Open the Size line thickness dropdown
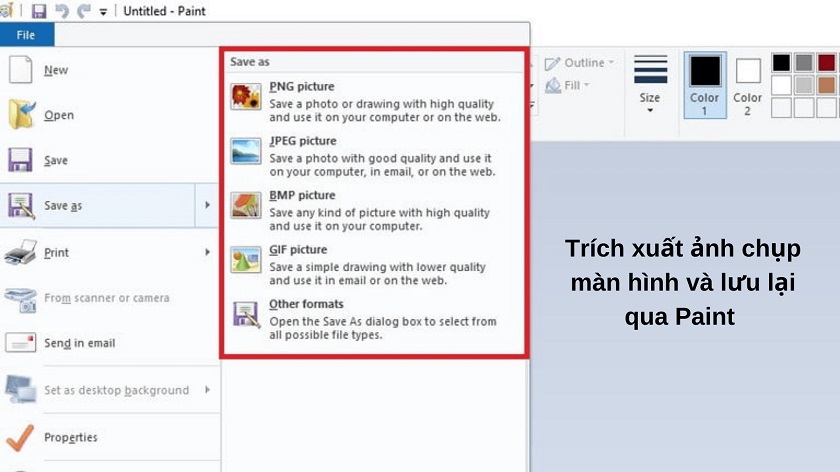 point(650,84)
